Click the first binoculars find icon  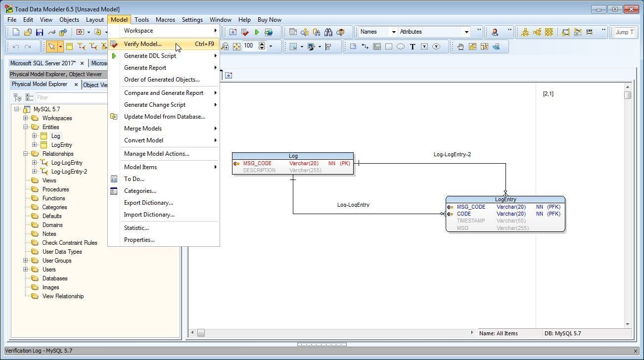coord(317,32)
